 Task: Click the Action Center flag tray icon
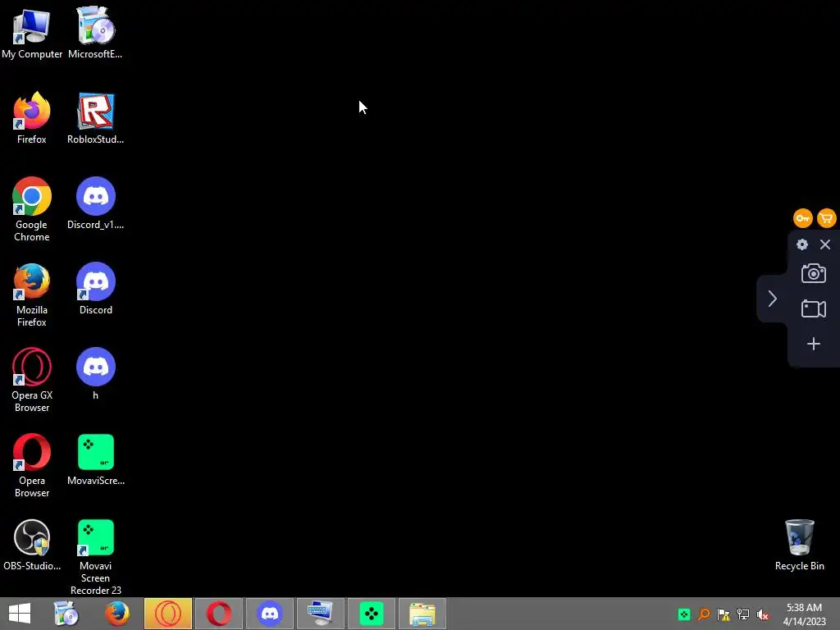[724, 614]
